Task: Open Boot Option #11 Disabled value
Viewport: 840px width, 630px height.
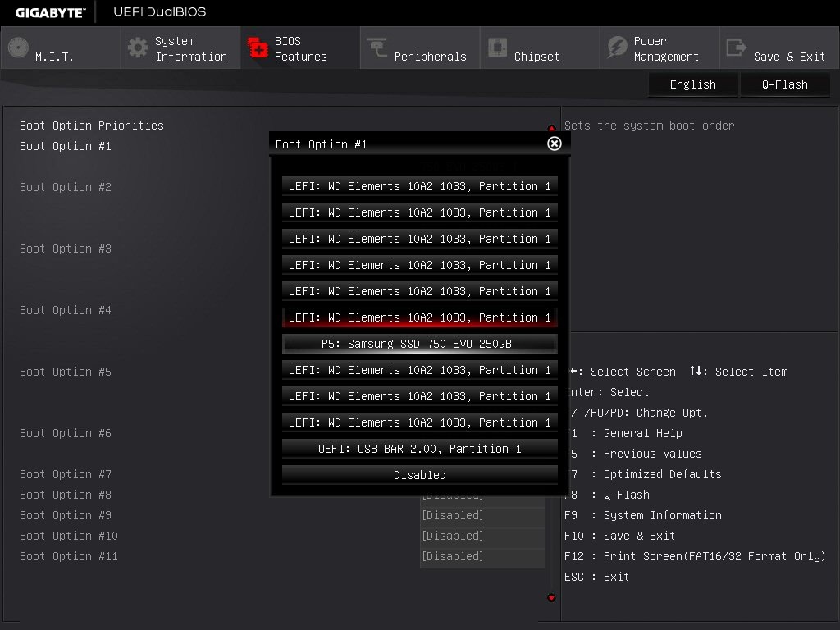Action: (482, 556)
